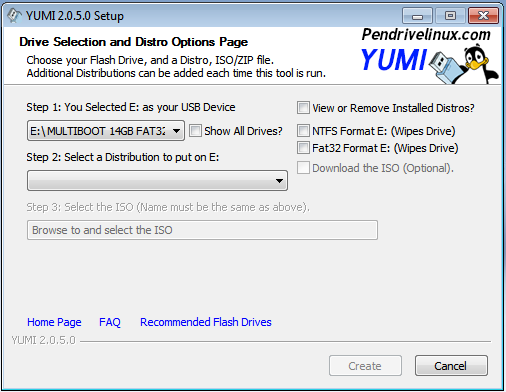Viewport: 506px width, 392px height.
Task: Click the Browse to and select ISO field
Action: pos(202,230)
